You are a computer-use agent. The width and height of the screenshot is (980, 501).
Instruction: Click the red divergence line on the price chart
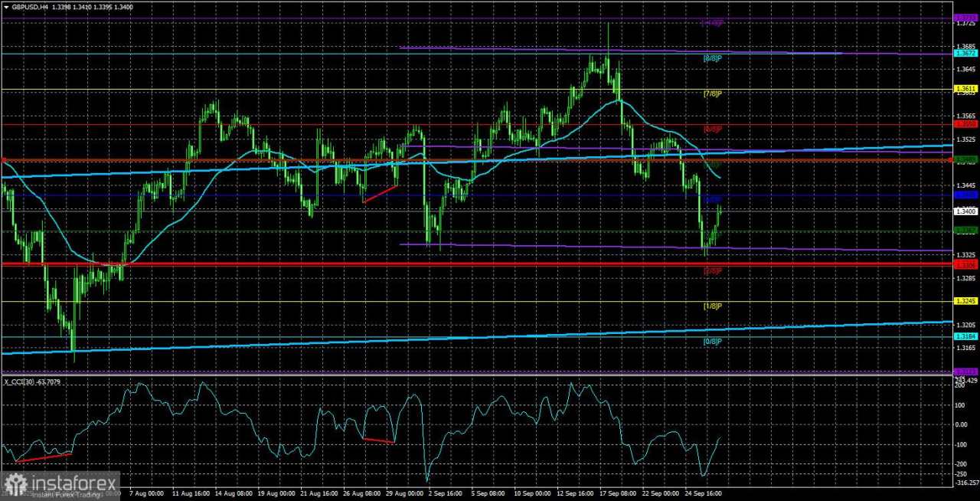381,194
